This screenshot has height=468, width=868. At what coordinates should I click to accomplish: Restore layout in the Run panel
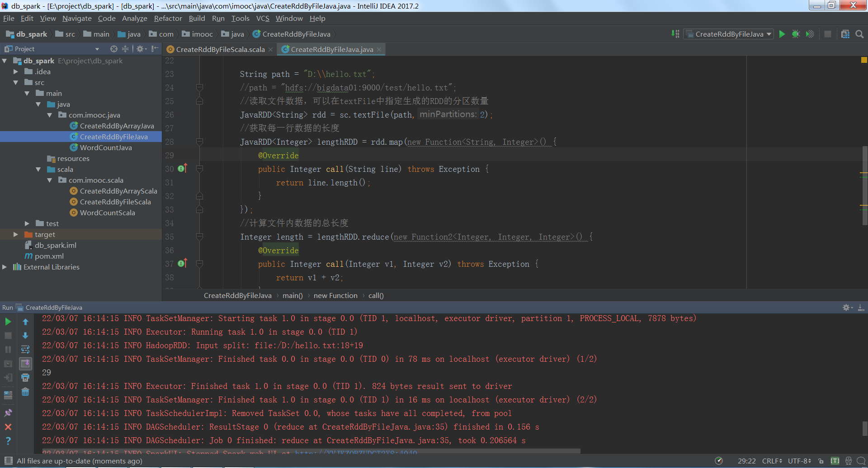8,395
